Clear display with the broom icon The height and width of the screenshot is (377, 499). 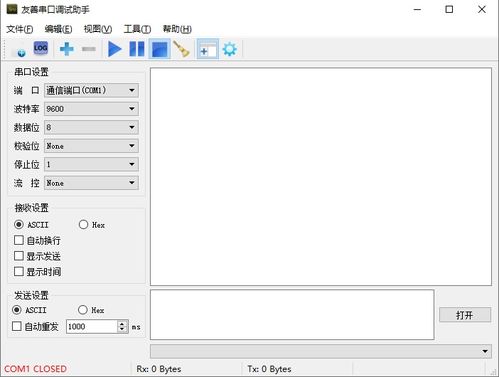pyautogui.click(x=182, y=49)
